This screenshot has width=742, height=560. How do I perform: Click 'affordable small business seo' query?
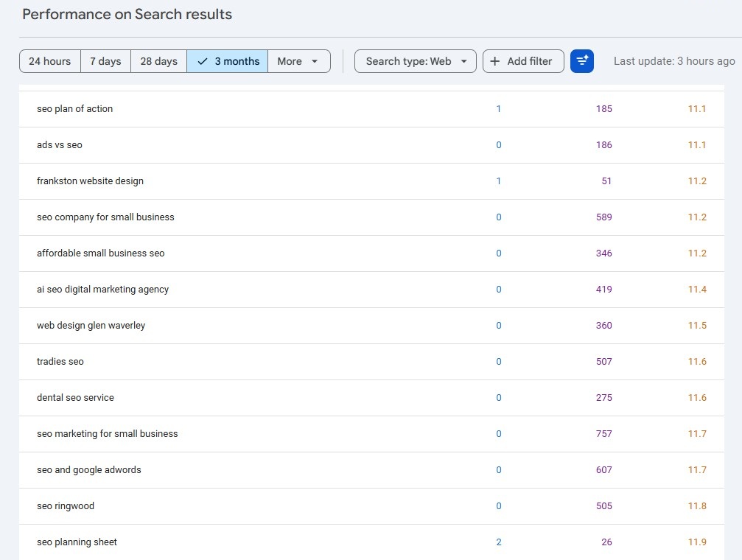coord(101,253)
